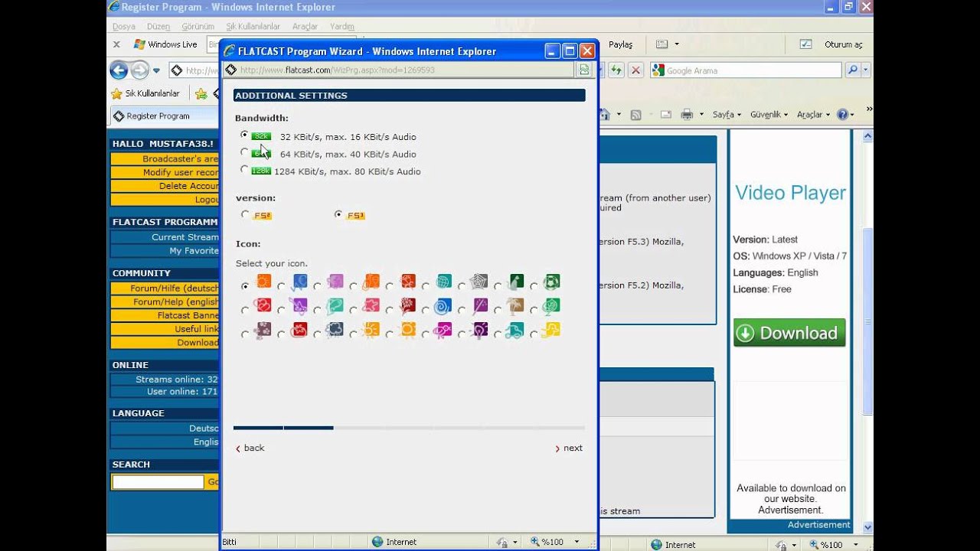Click the wizard step progress bar
Viewport: 980px width, 551px height.
(409, 428)
